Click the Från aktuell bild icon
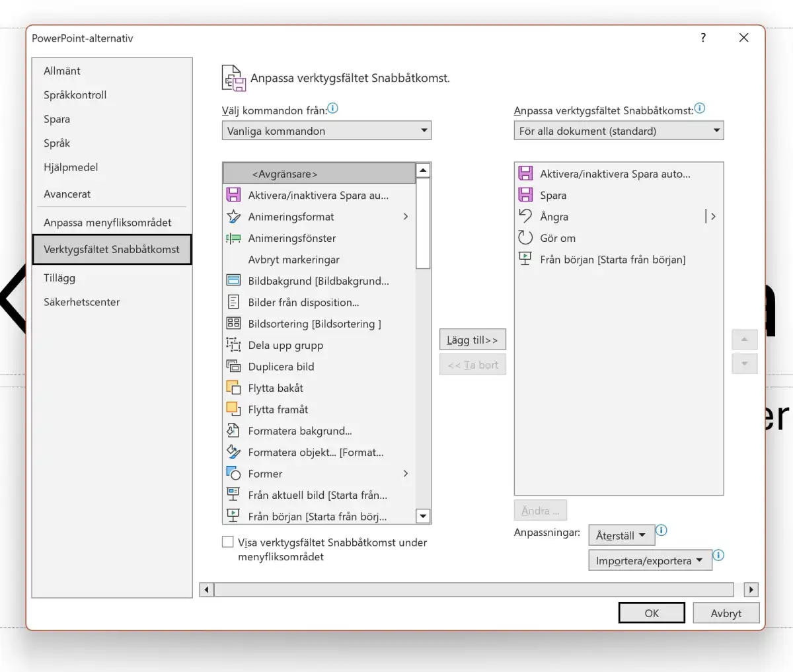 233,495
